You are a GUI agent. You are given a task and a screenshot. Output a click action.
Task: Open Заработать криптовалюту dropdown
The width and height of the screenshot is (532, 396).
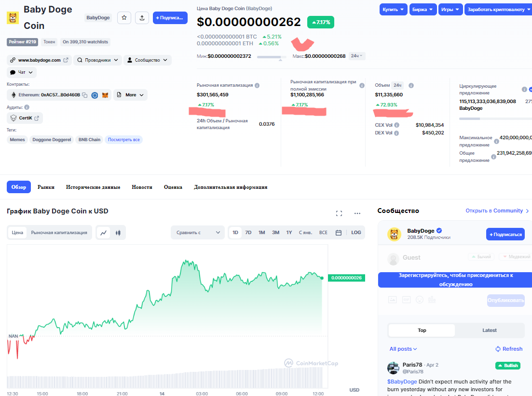point(498,10)
